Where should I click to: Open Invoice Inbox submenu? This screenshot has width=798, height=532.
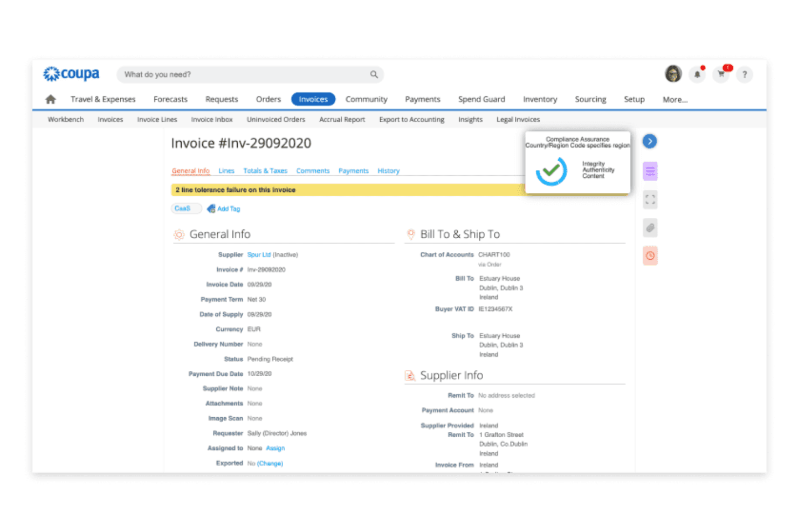[x=212, y=120]
